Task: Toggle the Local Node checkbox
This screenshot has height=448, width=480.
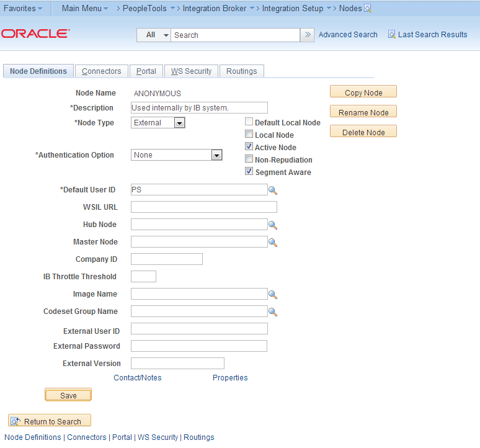Action: pyautogui.click(x=249, y=134)
